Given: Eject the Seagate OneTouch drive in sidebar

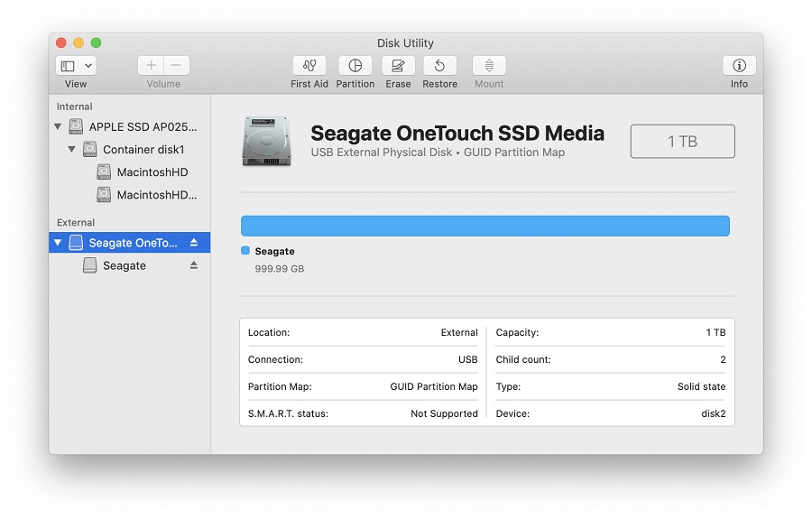Looking at the screenshot, I should [x=193, y=243].
